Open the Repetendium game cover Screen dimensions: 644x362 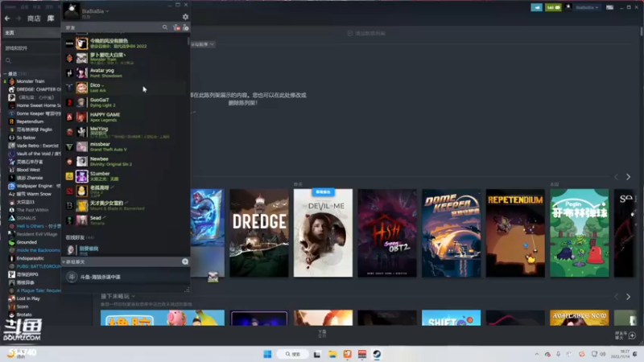point(515,232)
